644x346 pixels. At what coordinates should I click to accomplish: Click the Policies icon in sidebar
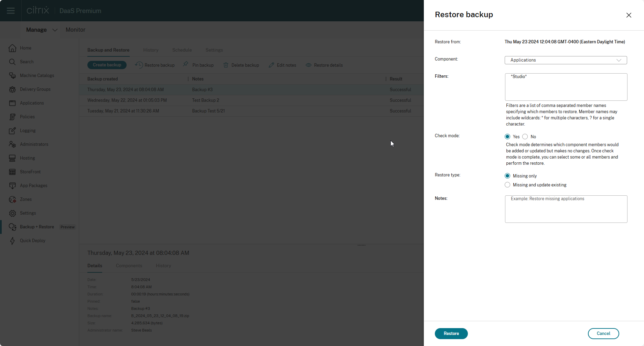(x=12, y=117)
